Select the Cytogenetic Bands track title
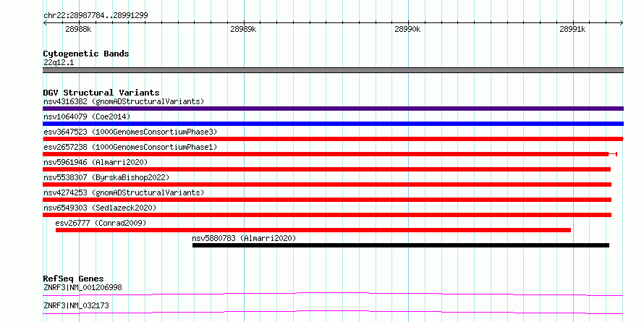Image resolution: width=644 pixels, height=322 pixels. tap(86, 54)
